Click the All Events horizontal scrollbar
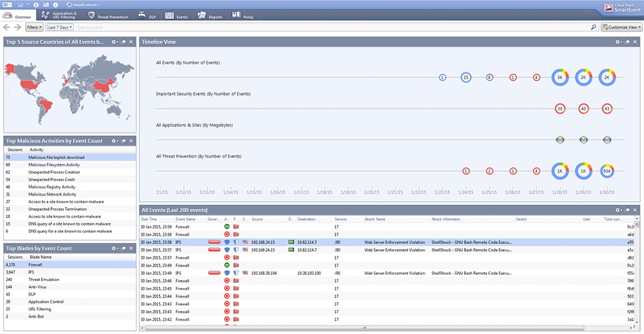This screenshot has width=644, height=334. pyautogui.click(x=364, y=328)
